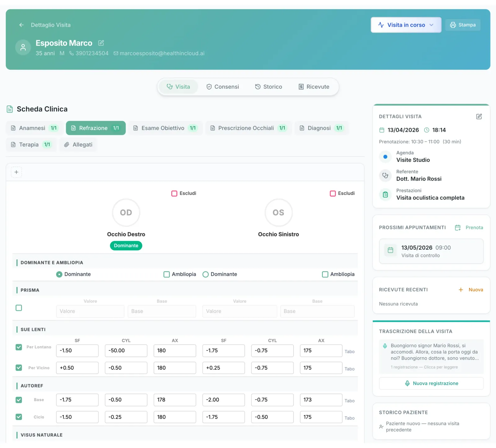The image size is (496, 448).
Task: Switch to the Visita tab
Action: coord(178,87)
